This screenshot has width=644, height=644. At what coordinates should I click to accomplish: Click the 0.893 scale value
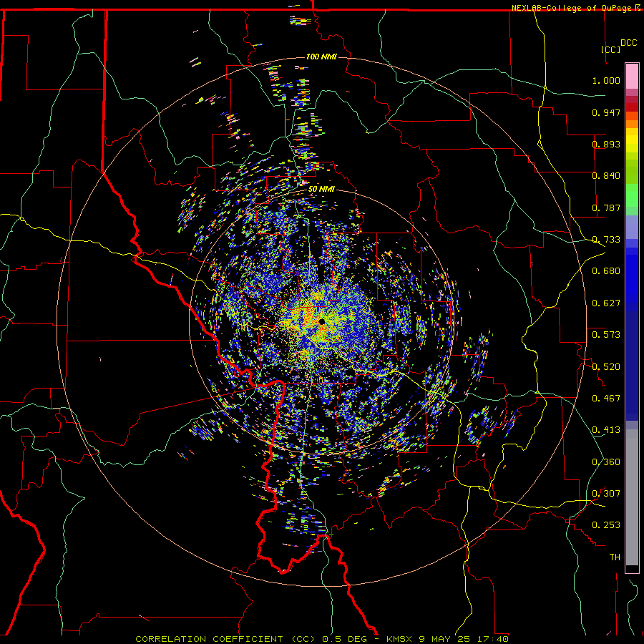click(x=606, y=144)
